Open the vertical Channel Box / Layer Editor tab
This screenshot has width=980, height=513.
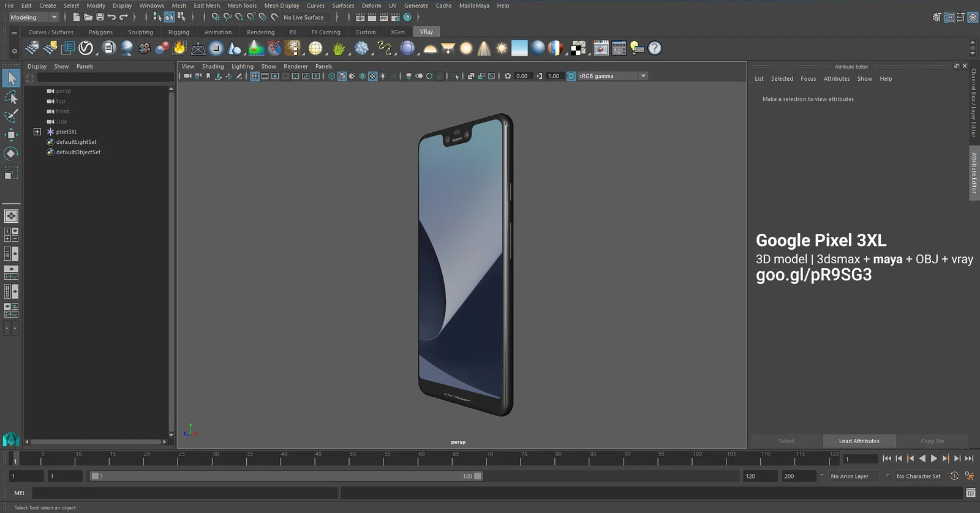[973, 102]
